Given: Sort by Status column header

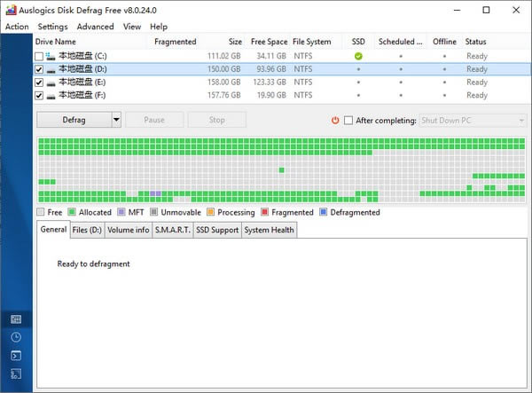Looking at the screenshot, I should (475, 42).
